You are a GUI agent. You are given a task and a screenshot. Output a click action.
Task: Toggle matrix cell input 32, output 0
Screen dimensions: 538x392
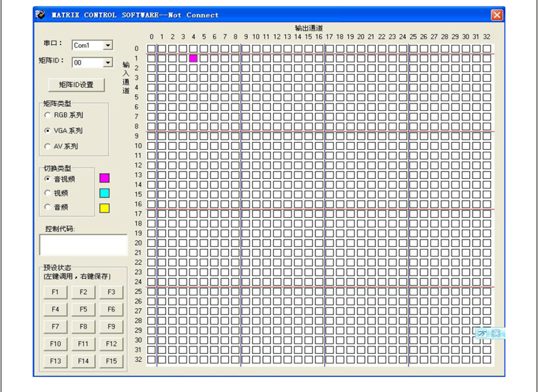tap(151, 359)
